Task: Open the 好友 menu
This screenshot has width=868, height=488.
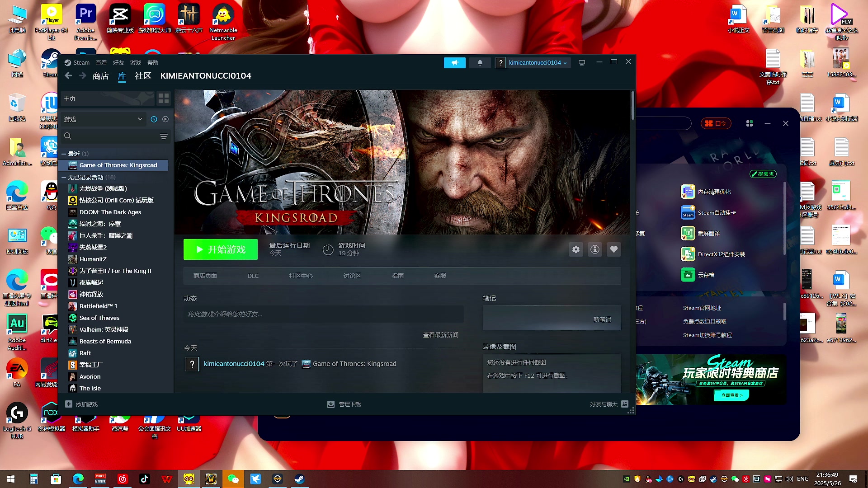Action: pos(118,63)
